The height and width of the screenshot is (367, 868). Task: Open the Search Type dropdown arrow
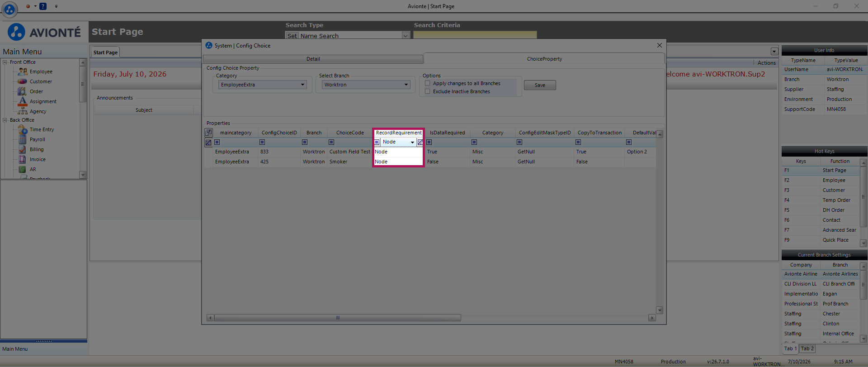pos(406,36)
